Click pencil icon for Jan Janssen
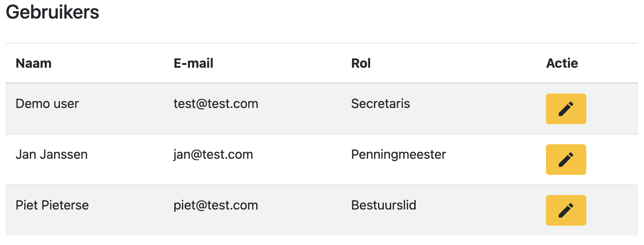644x245 pixels. [566, 160]
